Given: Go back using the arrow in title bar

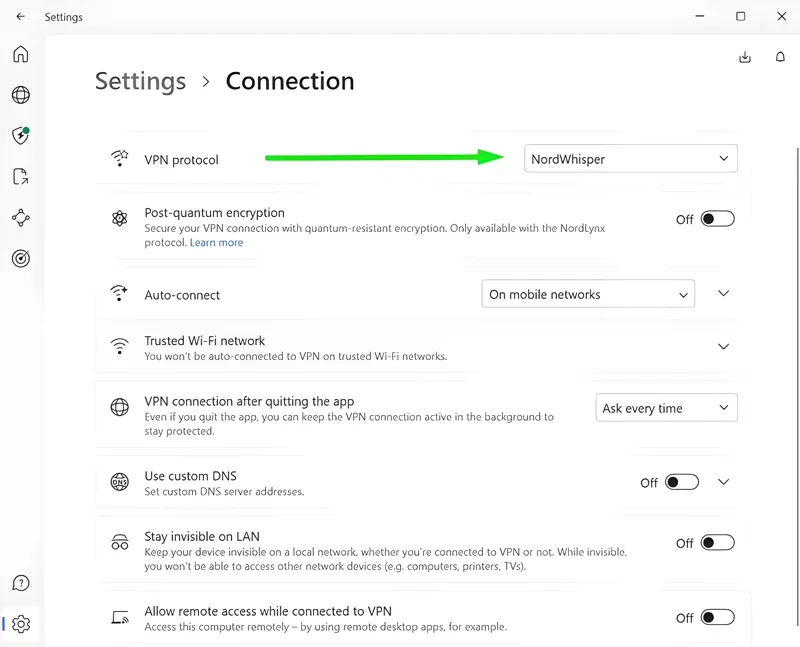Looking at the screenshot, I should click(20, 16).
